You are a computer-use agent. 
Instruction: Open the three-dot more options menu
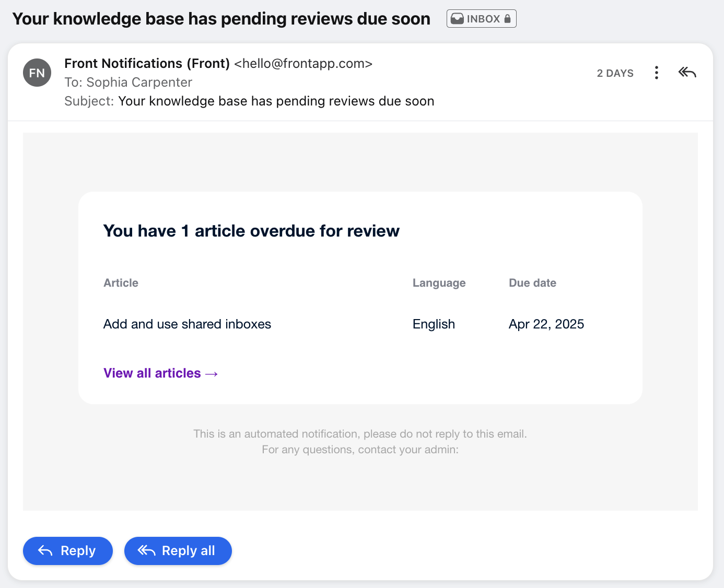tap(656, 73)
